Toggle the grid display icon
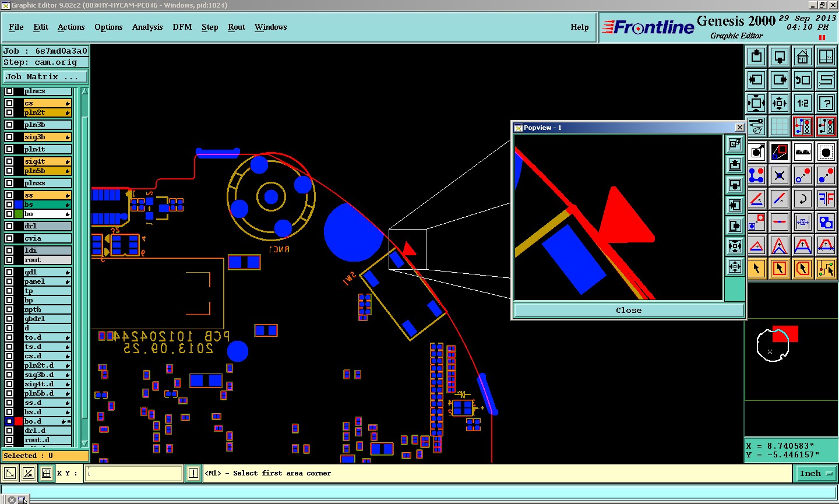Screen dimensions: 839x504 point(780,126)
